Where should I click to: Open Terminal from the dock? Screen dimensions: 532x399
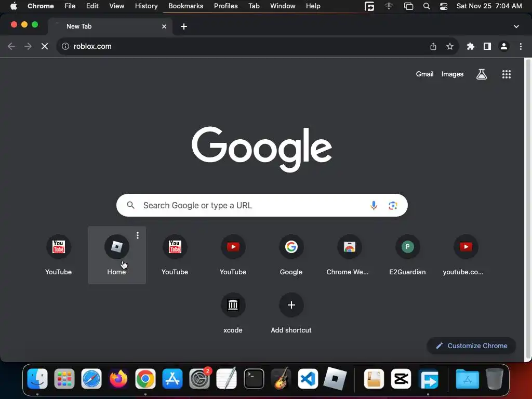tap(254, 378)
